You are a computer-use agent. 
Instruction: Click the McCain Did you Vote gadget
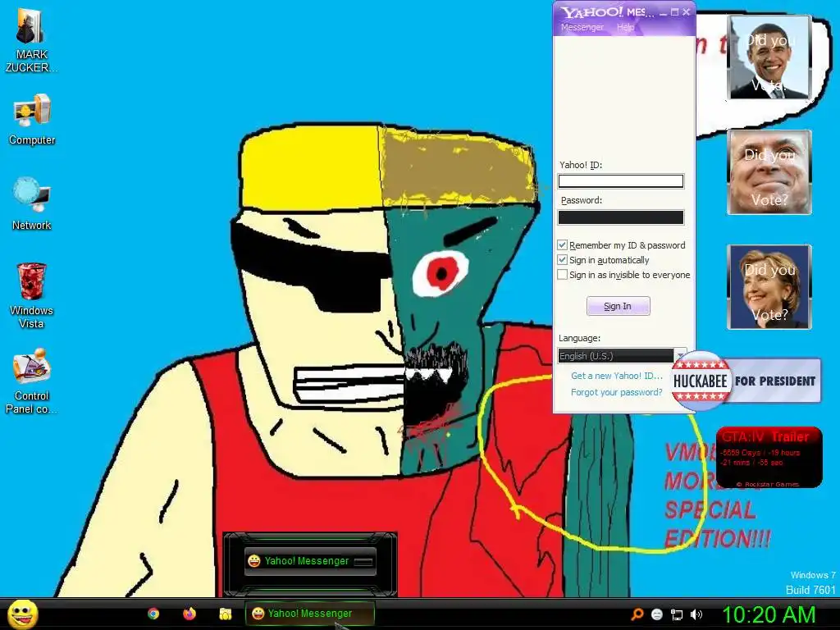click(x=769, y=172)
